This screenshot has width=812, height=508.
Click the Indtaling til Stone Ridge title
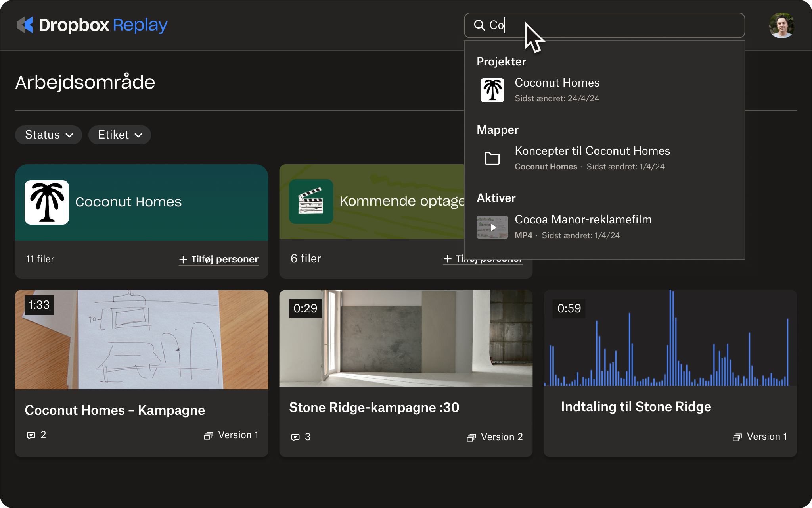[636, 406]
